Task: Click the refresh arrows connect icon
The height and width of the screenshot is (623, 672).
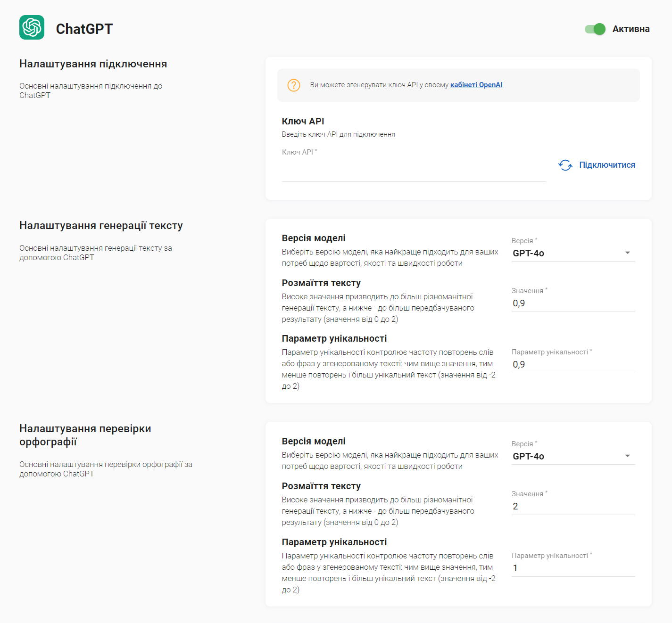Action: (x=565, y=165)
